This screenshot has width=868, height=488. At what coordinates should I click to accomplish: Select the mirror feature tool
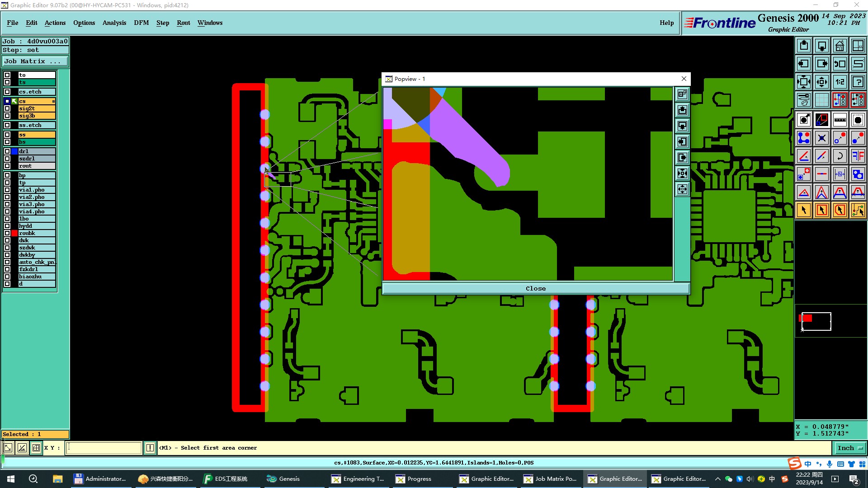[x=858, y=156]
